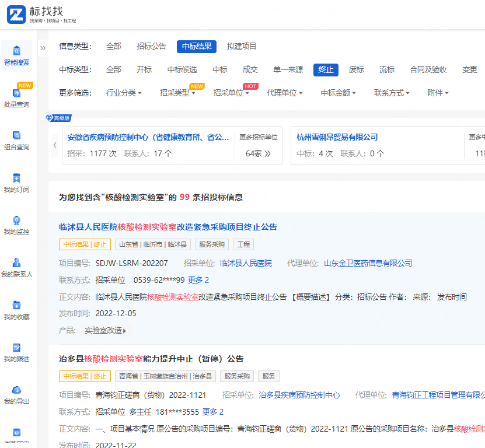Filter by 流标 type
Viewport: 485px width, 448px height.
tap(387, 69)
